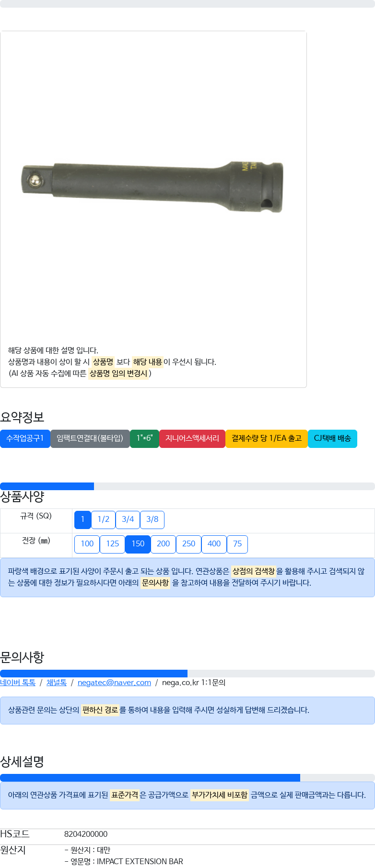Click the impact extension bar product image
Screen dimensions: 375x868
point(153,186)
